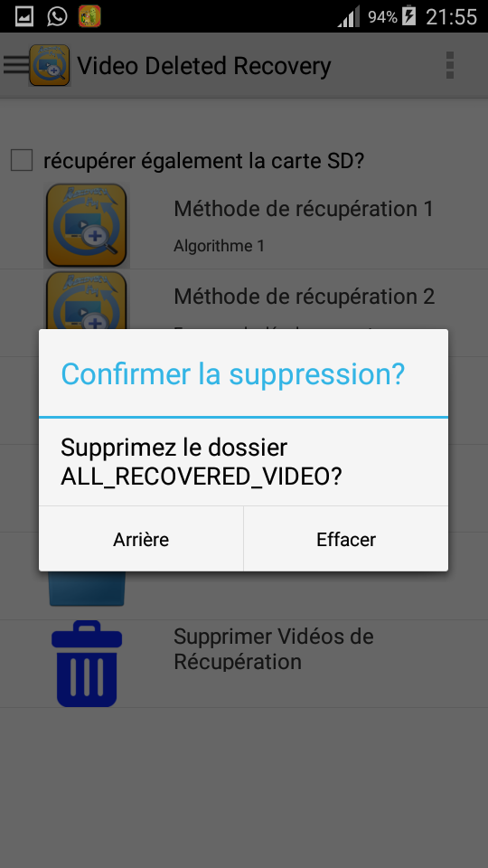Tap the Video Deleted Recovery app logo
The width and height of the screenshot is (488, 868).
coord(50,65)
